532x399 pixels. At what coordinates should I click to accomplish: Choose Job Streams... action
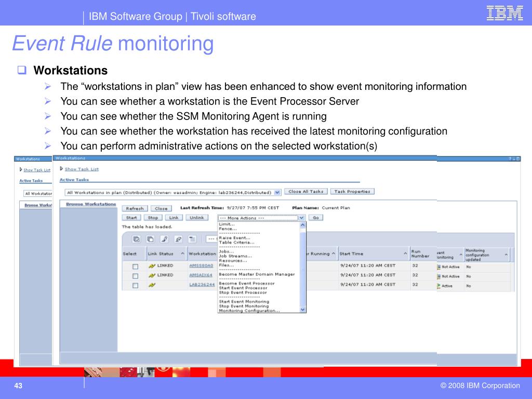235,256
